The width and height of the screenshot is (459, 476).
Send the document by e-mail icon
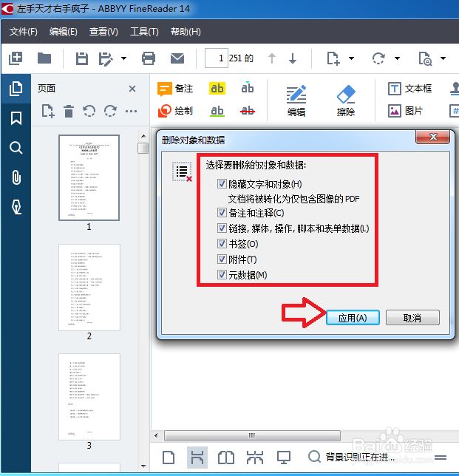point(177,58)
